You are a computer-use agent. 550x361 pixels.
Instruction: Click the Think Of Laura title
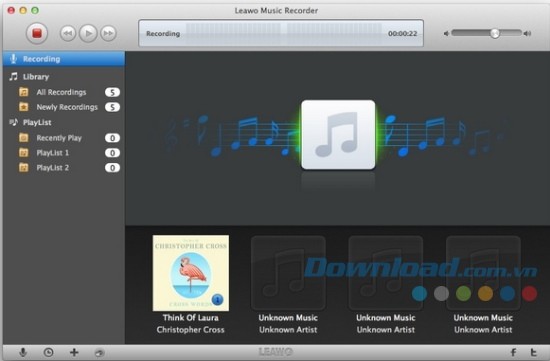(x=190, y=317)
